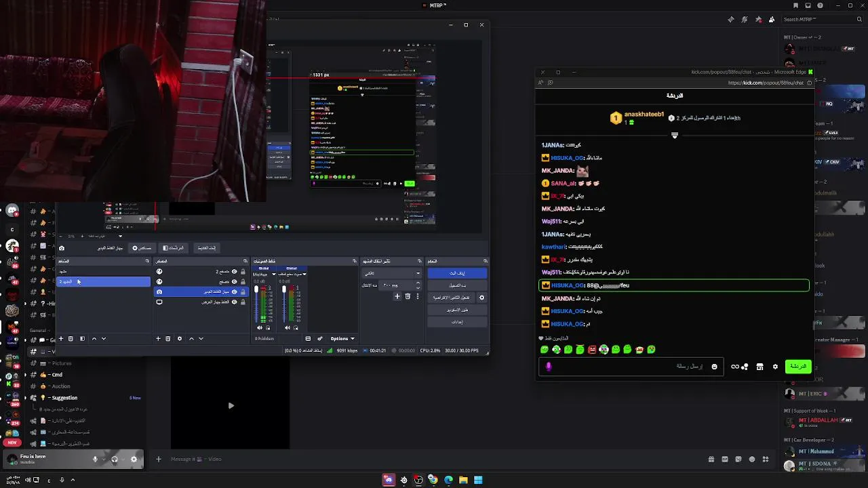Click OBS screenshot camera icon above Scenes
868x488 pixels.
[62, 248]
